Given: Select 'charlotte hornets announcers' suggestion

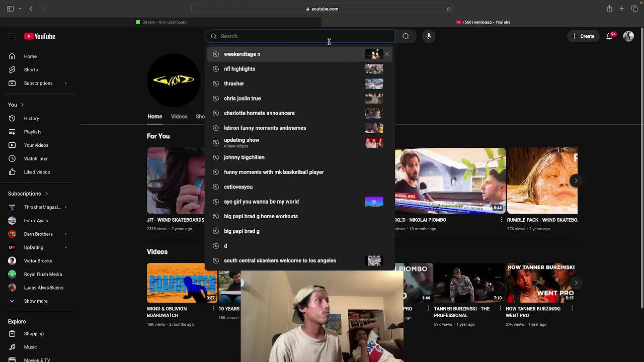Looking at the screenshot, I should (300, 113).
